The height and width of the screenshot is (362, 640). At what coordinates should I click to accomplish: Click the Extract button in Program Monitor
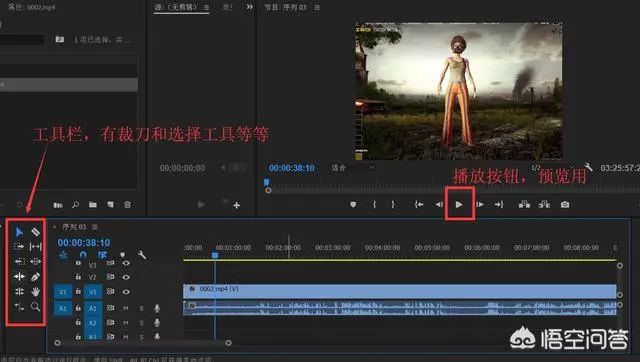[544, 204]
